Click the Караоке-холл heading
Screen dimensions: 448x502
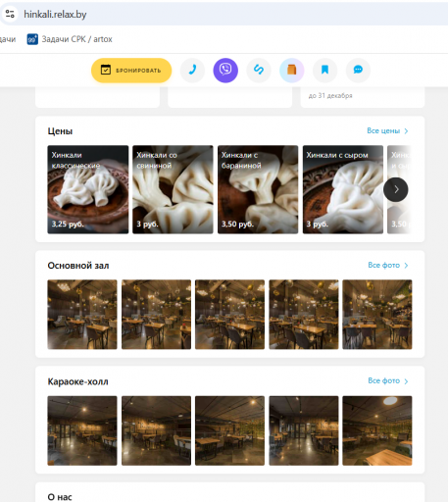tap(77, 381)
